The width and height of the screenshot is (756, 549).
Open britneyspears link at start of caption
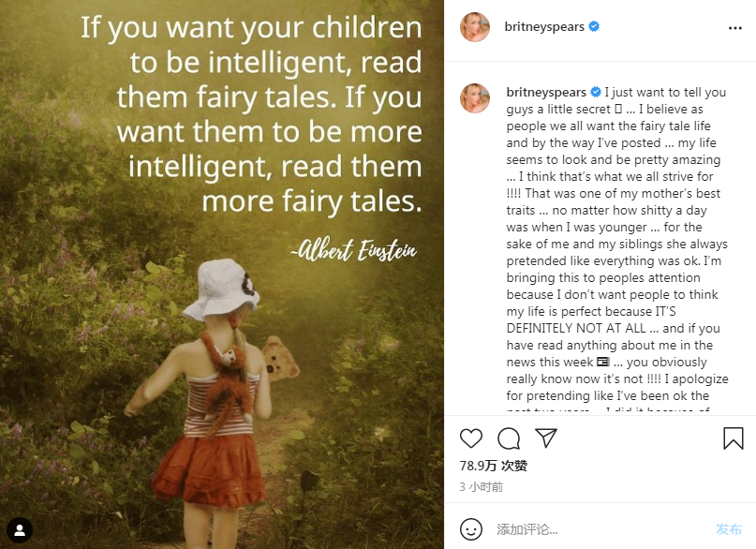[x=545, y=93]
